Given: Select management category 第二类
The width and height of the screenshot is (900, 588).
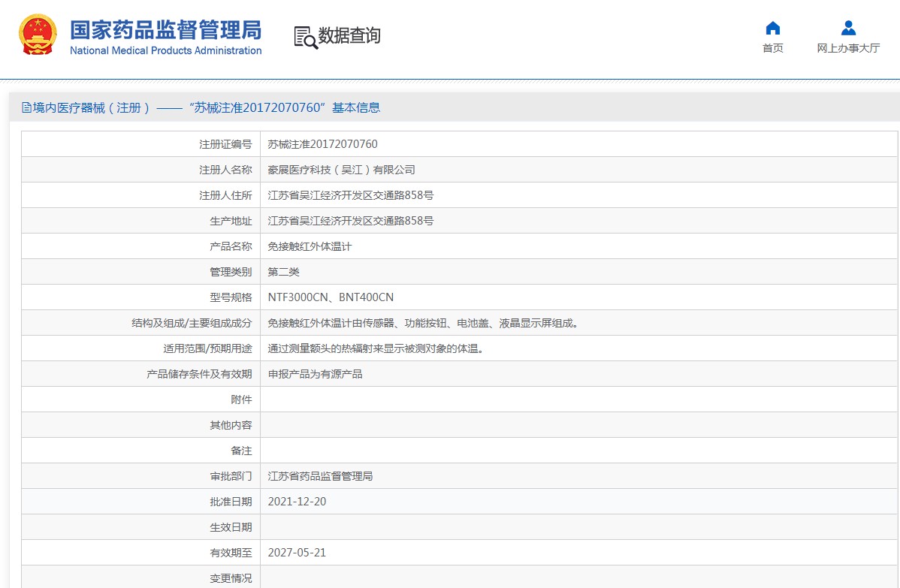Looking at the screenshot, I should (x=283, y=272).
